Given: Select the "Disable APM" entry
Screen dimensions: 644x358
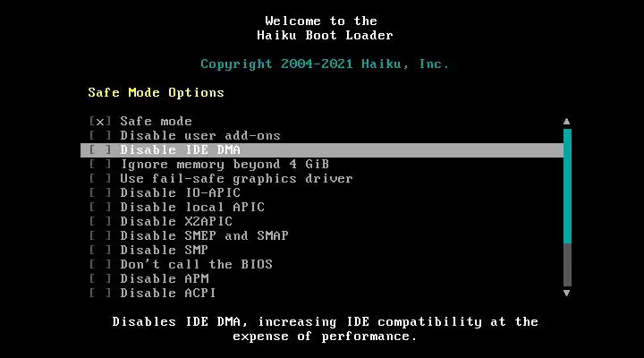Looking at the screenshot, I should pyautogui.click(x=165, y=278).
